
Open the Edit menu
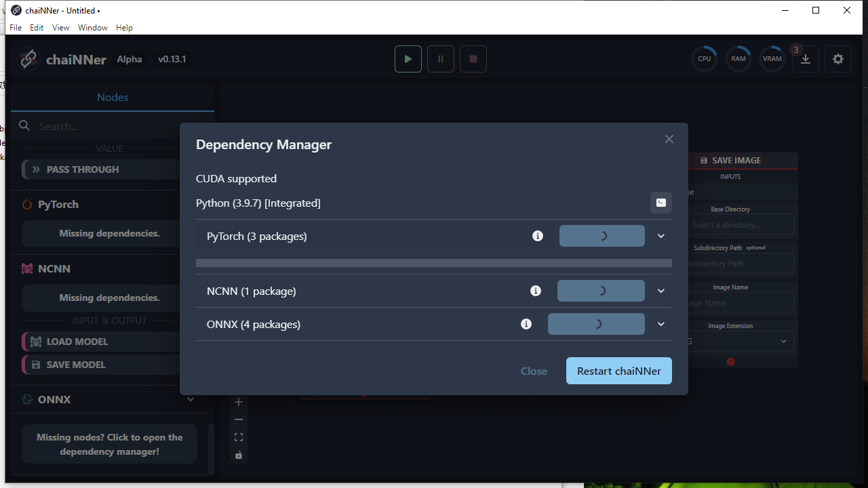pyautogui.click(x=37, y=28)
